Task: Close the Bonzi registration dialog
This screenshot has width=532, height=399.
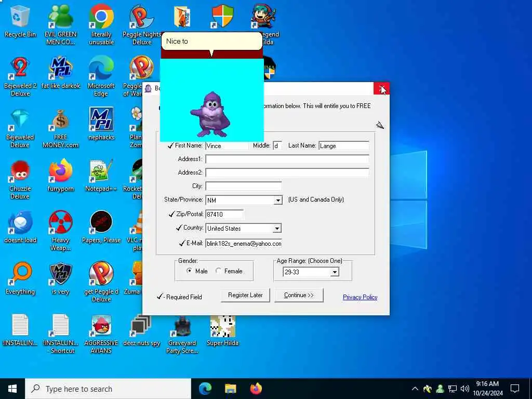Action: tap(381, 89)
